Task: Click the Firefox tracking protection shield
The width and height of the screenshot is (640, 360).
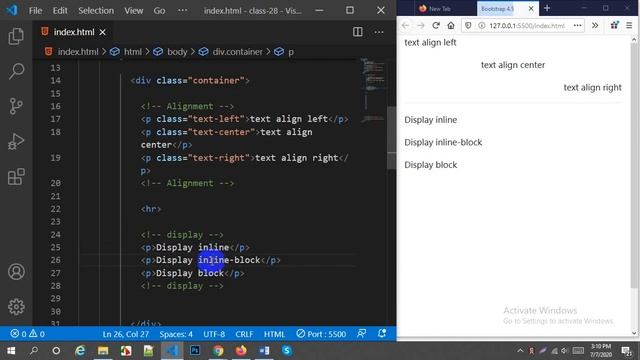Action: pos(468,25)
